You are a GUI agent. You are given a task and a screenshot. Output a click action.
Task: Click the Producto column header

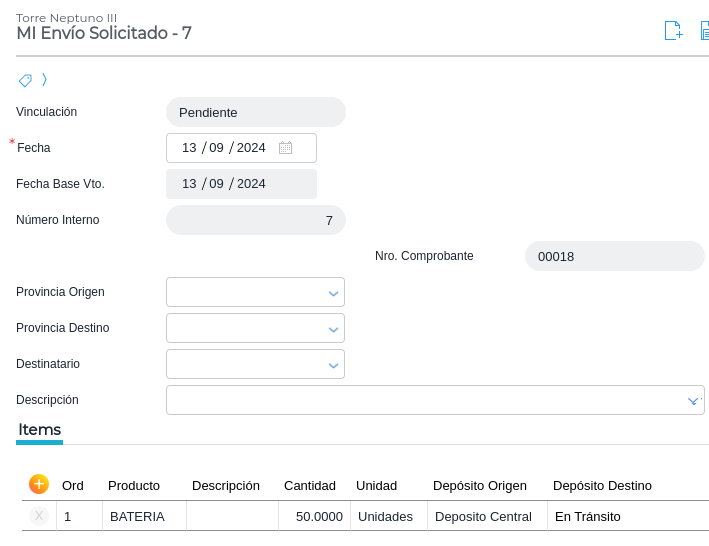134,486
